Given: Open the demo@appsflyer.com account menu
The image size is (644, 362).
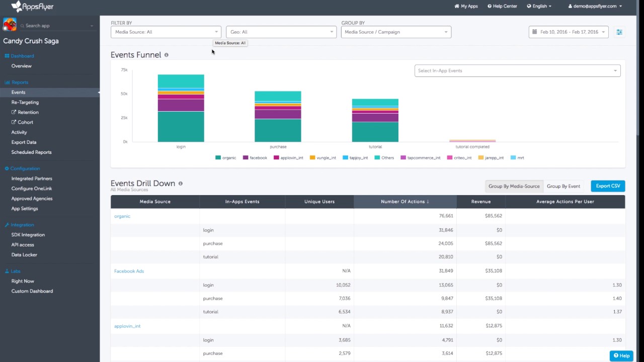Looking at the screenshot, I should point(595,6).
